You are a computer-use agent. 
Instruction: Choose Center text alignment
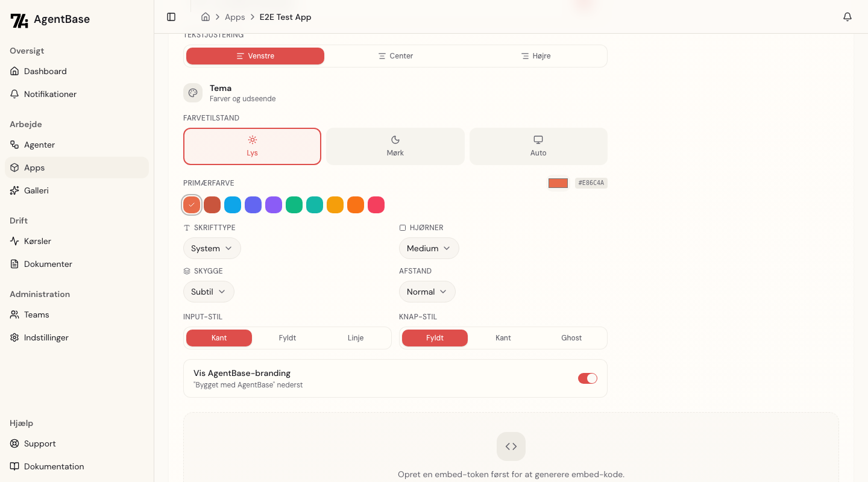(x=395, y=56)
